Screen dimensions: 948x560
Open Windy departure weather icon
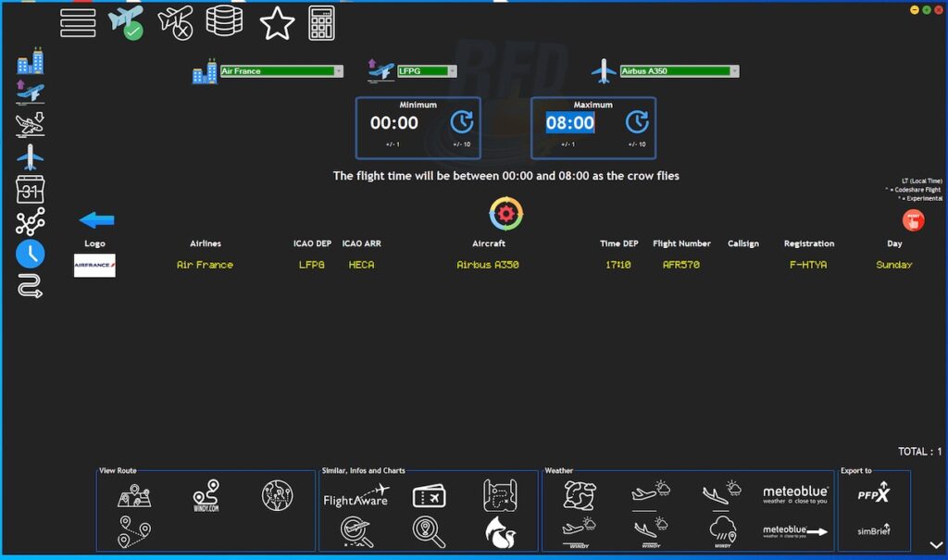(x=580, y=532)
